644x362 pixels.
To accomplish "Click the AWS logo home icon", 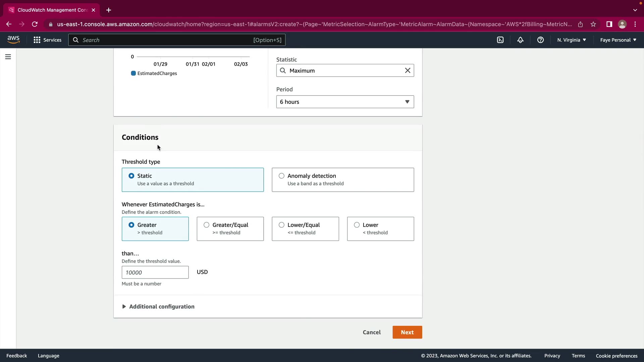I will [13, 40].
